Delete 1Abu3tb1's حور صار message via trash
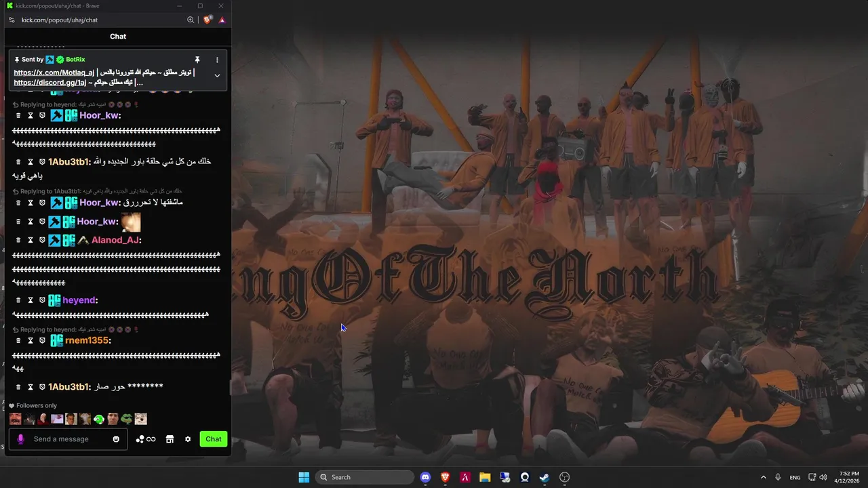 [19, 387]
